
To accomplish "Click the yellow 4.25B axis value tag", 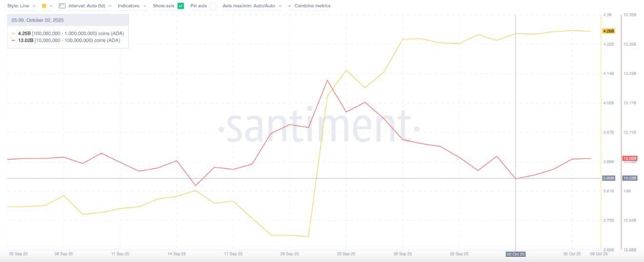I will [x=609, y=31].
